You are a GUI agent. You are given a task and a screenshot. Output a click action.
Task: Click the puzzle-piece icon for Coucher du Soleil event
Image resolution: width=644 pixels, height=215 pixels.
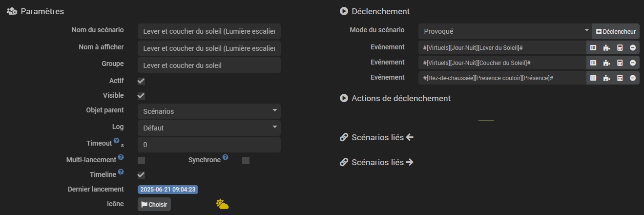(606, 63)
